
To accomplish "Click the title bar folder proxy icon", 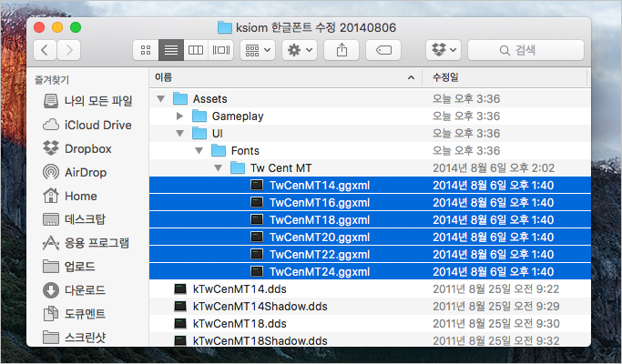I will (x=225, y=27).
